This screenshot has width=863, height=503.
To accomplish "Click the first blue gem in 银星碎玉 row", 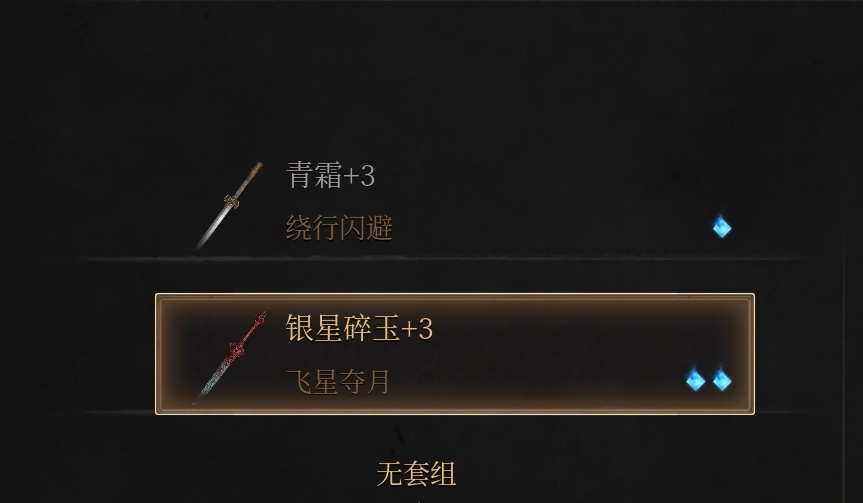I will (x=695, y=380).
